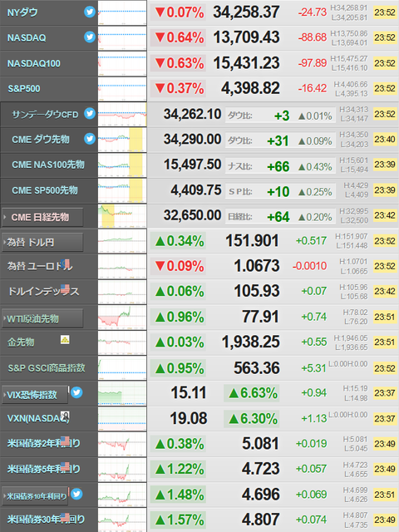The image size is (399, 532).
Task: Click the Twitter icon beside 米国債券10年利回り
Action: [76, 494]
